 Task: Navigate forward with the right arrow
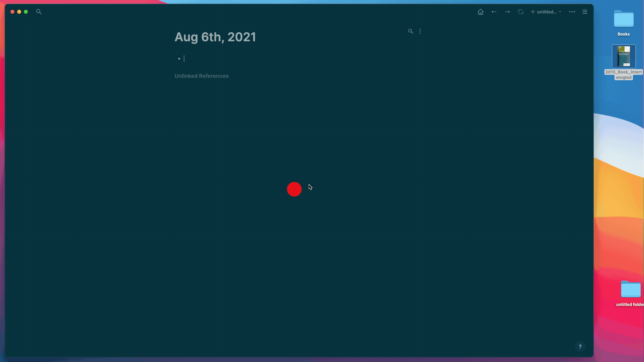[x=507, y=12]
